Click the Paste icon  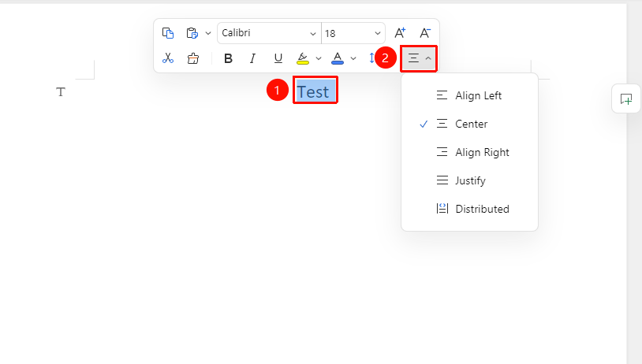(x=192, y=33)
